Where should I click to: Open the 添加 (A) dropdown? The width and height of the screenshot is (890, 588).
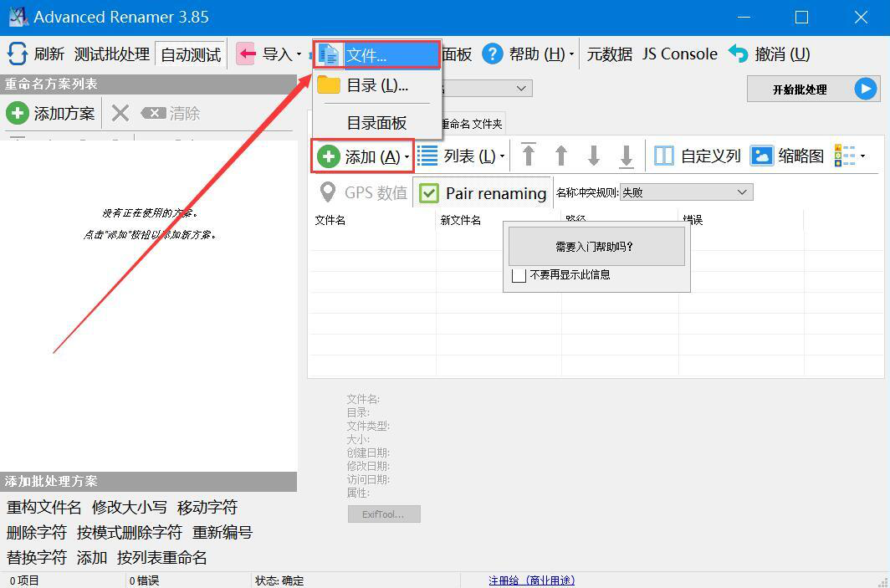click(363, 156)
